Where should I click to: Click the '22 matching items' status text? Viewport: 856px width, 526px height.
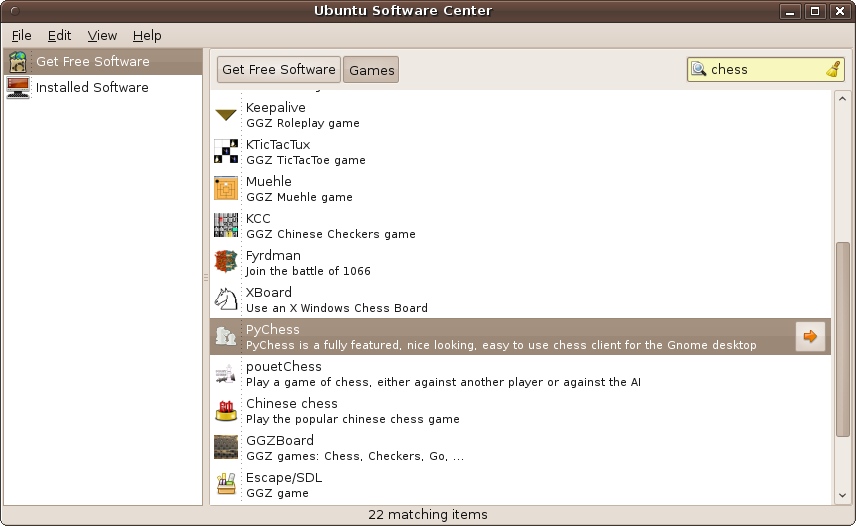click(428, 515)
